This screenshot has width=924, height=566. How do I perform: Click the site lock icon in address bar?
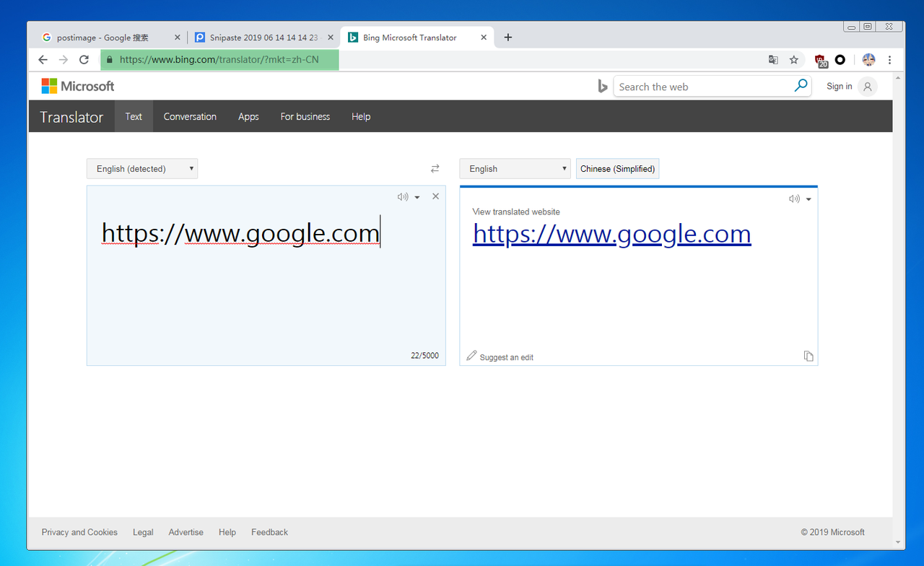pyautogui.click(x=110, y=60)
